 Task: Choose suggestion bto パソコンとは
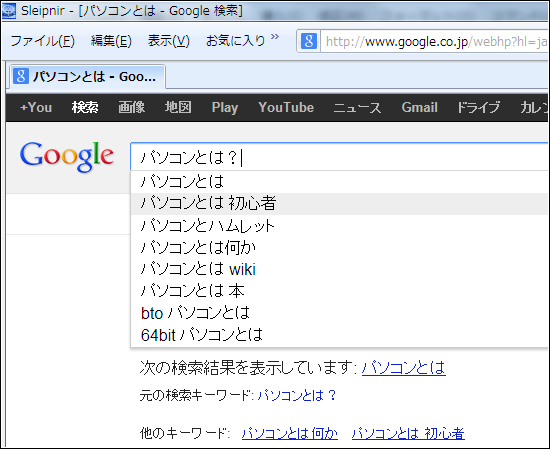coord(339,313)
